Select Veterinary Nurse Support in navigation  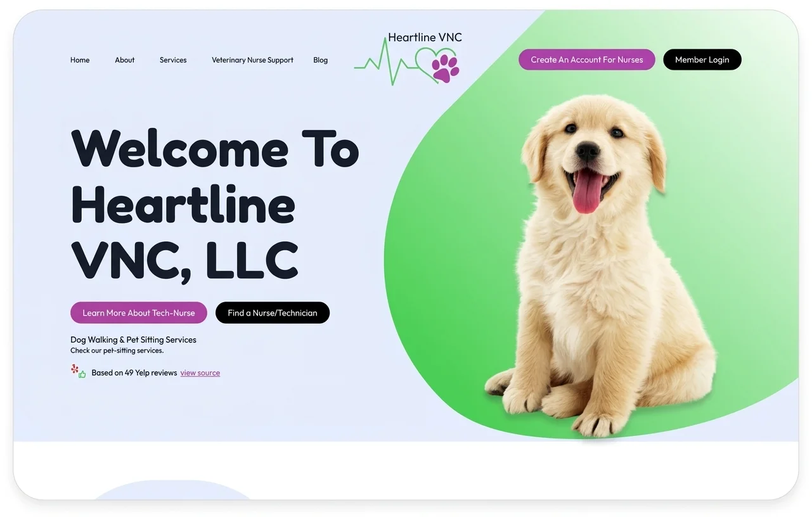252,60
